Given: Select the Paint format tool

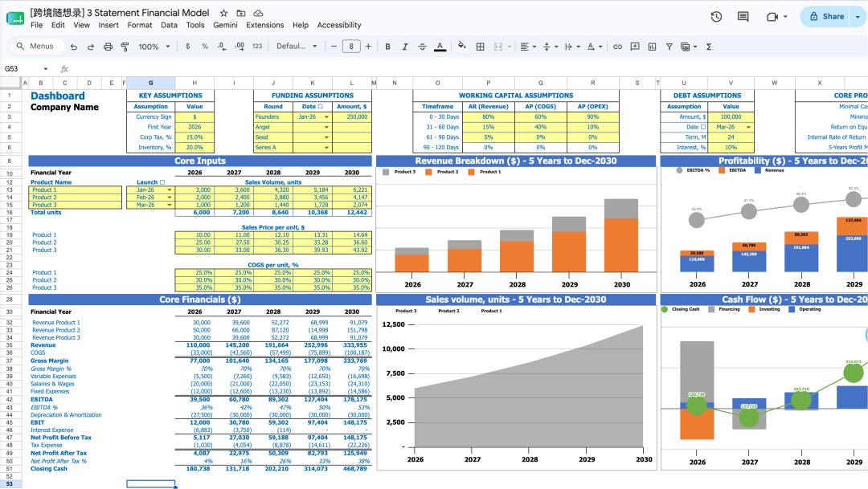Looking at the screenshot, I should tap(125, 47).
